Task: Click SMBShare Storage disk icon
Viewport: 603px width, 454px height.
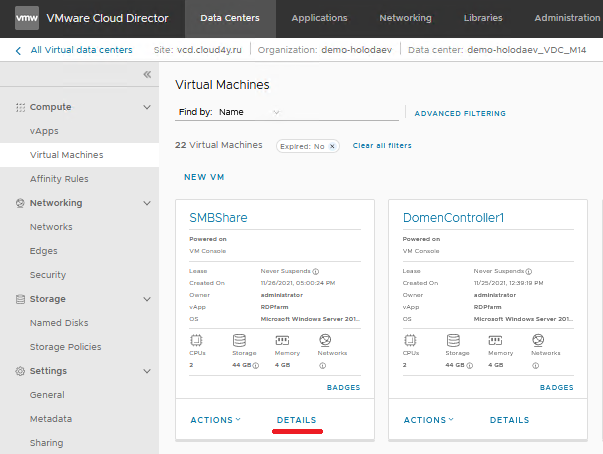Action: click(x=239, y=340)
